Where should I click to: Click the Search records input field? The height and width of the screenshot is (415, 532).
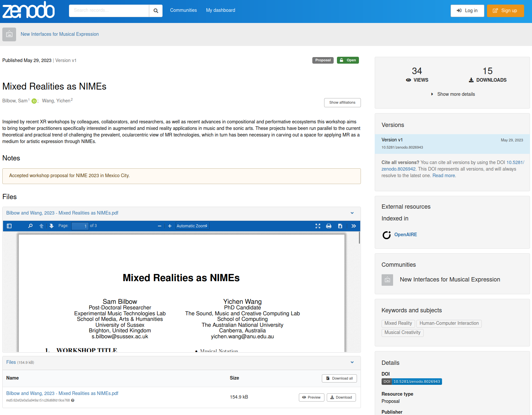coord(109,11)
